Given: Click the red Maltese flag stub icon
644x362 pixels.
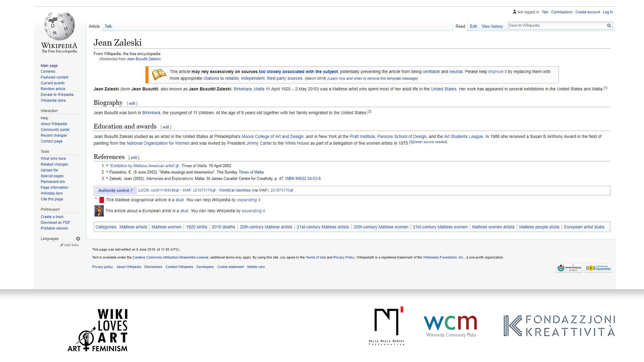Looking at the screenshot, I should 102,200.
